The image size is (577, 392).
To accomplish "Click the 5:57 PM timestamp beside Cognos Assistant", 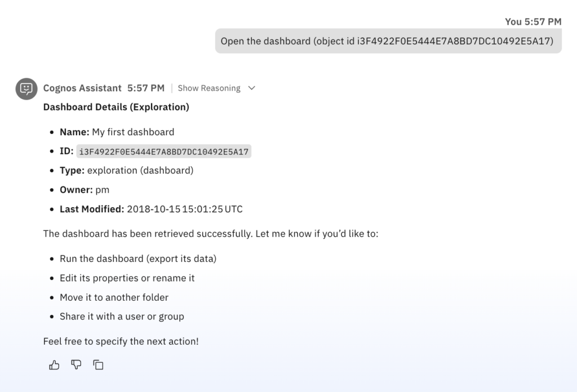I will (146, 88).
